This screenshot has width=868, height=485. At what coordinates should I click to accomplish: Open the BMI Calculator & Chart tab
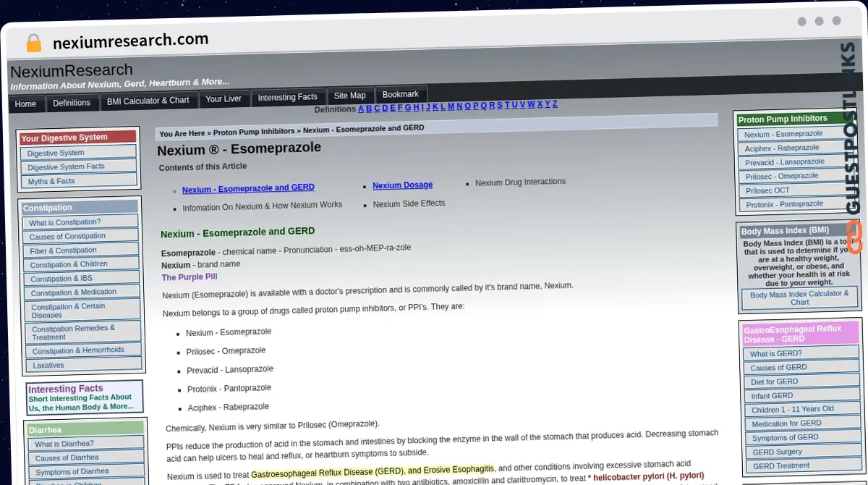pos(148,100)
